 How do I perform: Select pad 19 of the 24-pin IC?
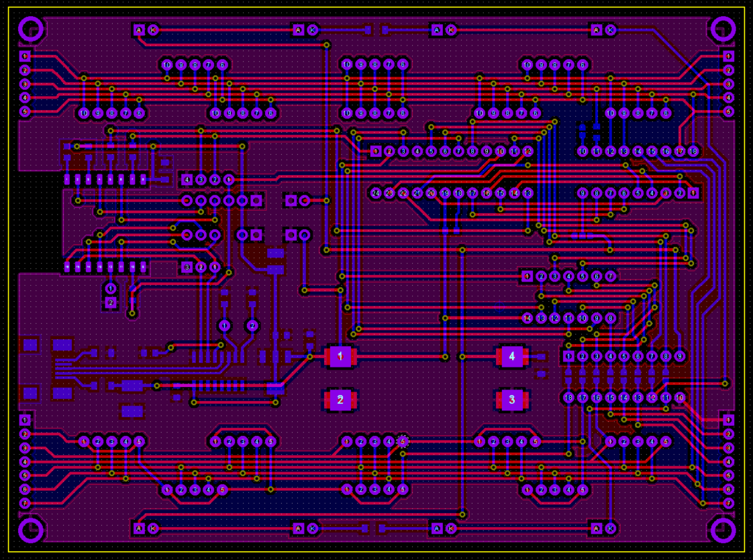(445, 193)
